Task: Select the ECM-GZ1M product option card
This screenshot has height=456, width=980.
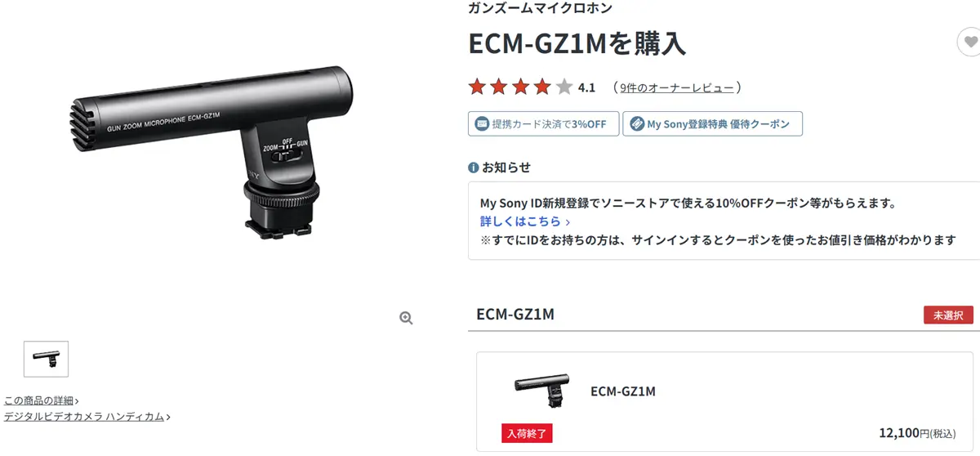Action: click(x=725, y=401)
